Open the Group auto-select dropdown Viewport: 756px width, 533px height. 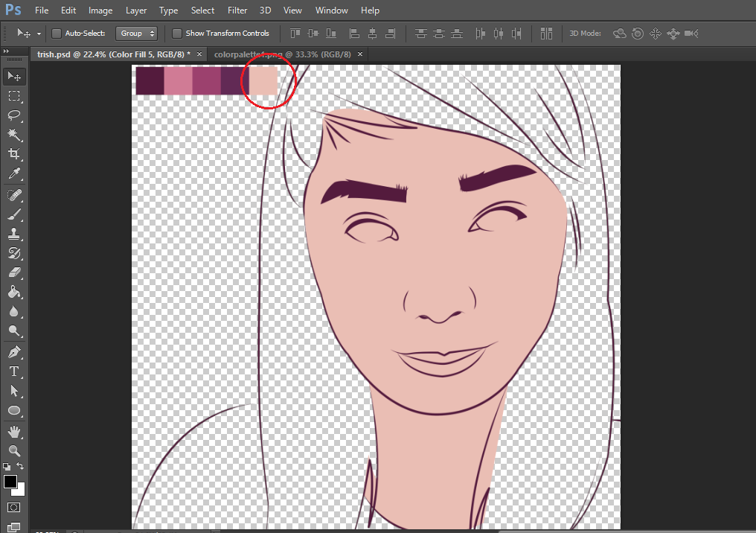[137, 33]
